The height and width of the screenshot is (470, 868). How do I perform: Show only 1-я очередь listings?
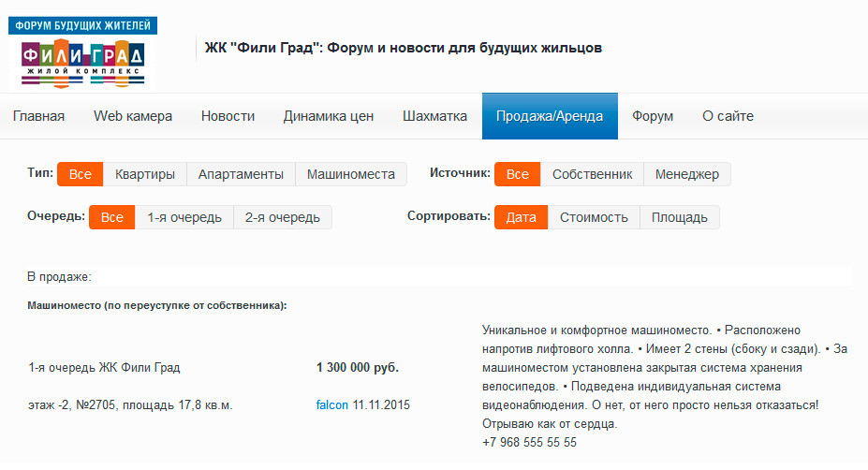(184, 217)
